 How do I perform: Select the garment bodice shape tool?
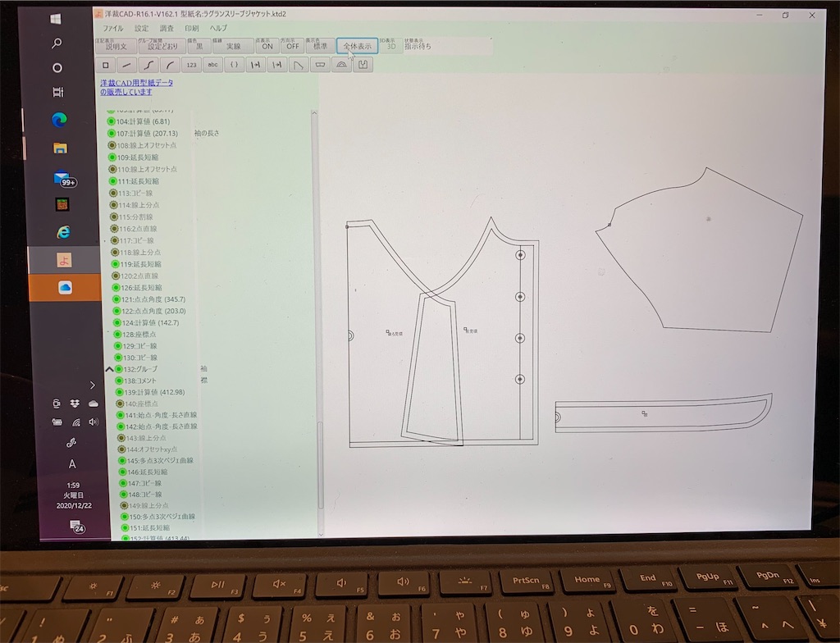pyautogui.click(x=363, y=65)
